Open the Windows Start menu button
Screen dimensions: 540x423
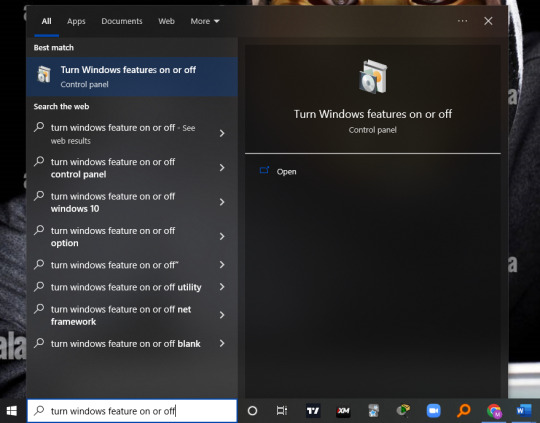coord(12,411)
